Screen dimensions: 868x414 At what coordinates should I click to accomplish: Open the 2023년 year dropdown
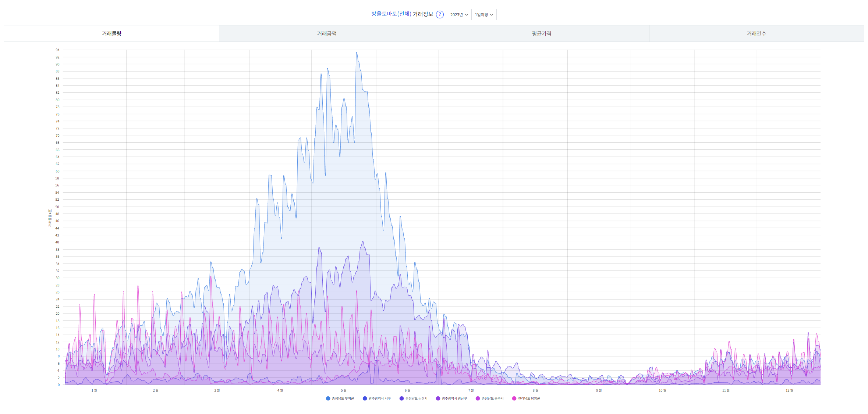pyautogui.click(x=459, y=15)
